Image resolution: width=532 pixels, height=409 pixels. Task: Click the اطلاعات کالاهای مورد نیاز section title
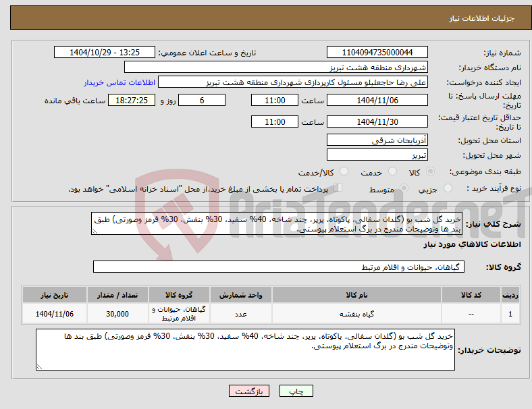(x=472, y=244)
